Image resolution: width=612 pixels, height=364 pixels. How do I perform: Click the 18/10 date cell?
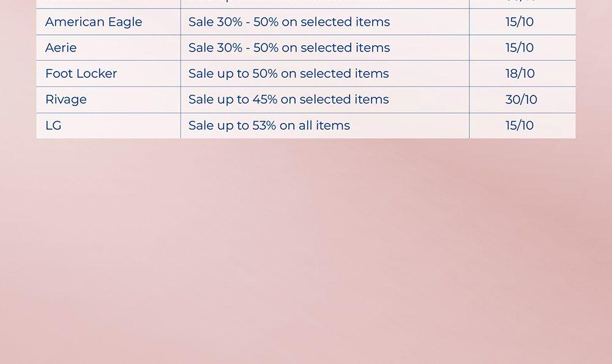pos(520,73)
